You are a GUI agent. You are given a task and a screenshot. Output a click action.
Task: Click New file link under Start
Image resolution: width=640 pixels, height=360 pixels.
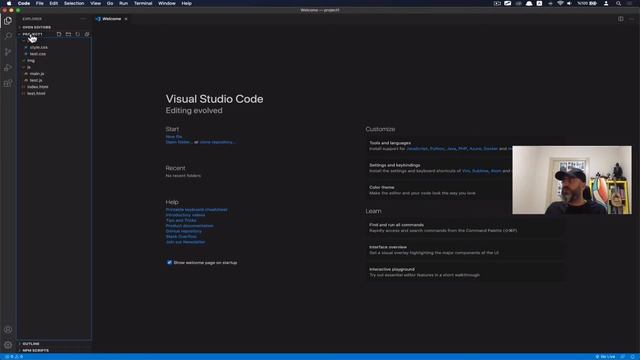point(174,137)
